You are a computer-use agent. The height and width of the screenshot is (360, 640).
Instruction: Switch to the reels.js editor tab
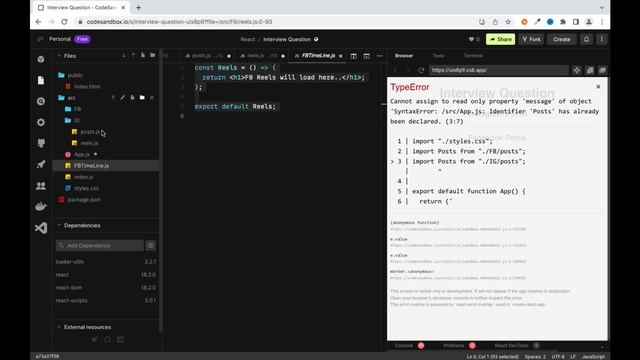[x=256, y=56]
